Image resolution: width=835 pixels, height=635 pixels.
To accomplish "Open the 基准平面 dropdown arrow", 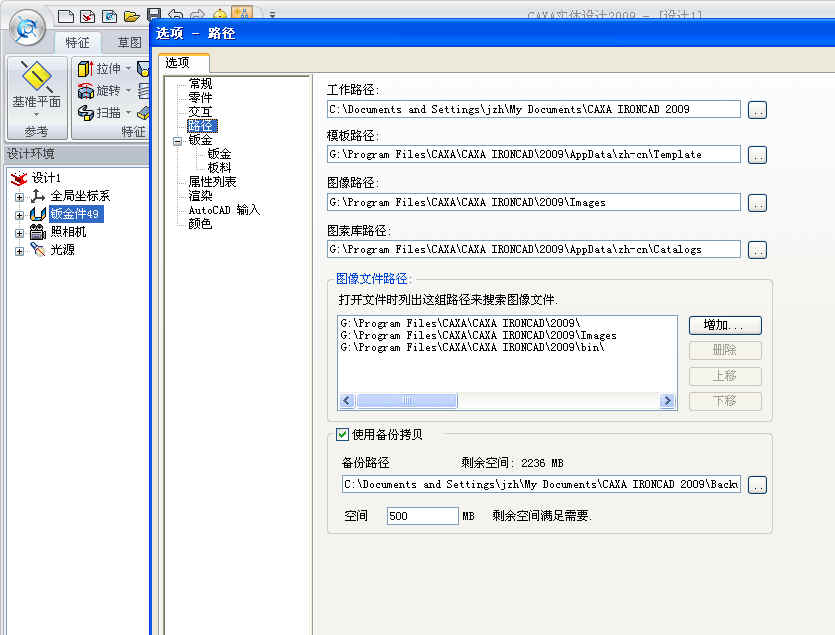I will pos(36,115).
